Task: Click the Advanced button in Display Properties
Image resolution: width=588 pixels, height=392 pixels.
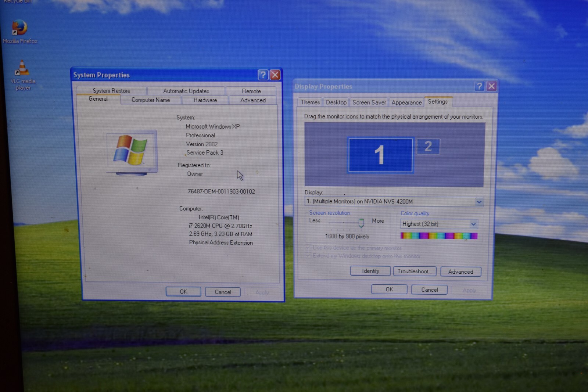Action: pyautogui.click(x=461, y=272)
